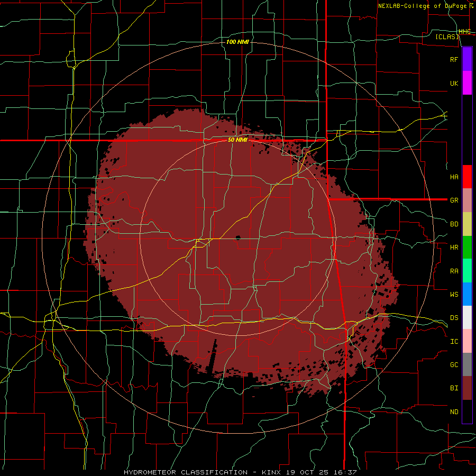Click the HYDROMETEOR CLASSIFICATION title text
Screen dimensions: 476x476
coord(186,472)
